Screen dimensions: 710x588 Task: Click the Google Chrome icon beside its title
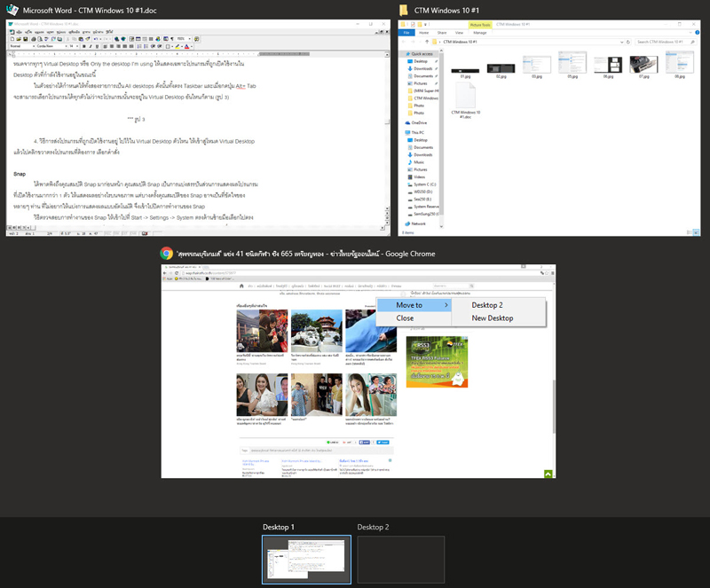pos(166,254)
